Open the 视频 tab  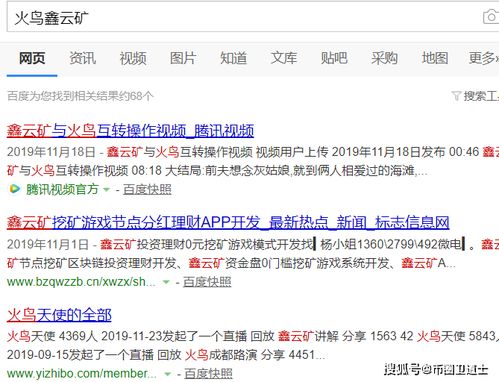coord(133,58)
